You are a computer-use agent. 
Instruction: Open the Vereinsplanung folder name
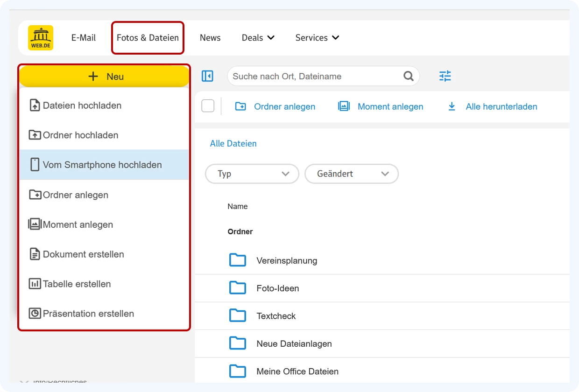tap(287, 260)
